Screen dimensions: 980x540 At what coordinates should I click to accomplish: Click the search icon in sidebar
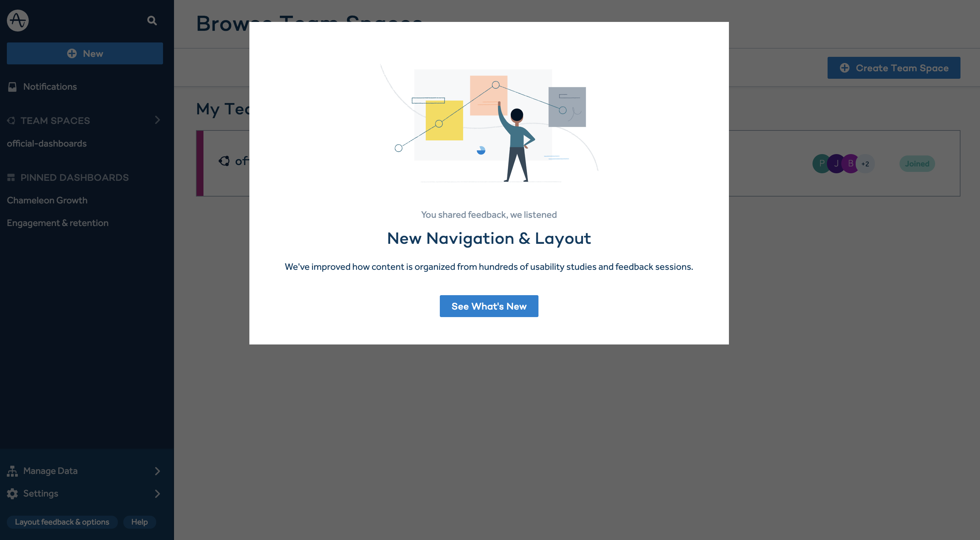click(x=152, y=20)
